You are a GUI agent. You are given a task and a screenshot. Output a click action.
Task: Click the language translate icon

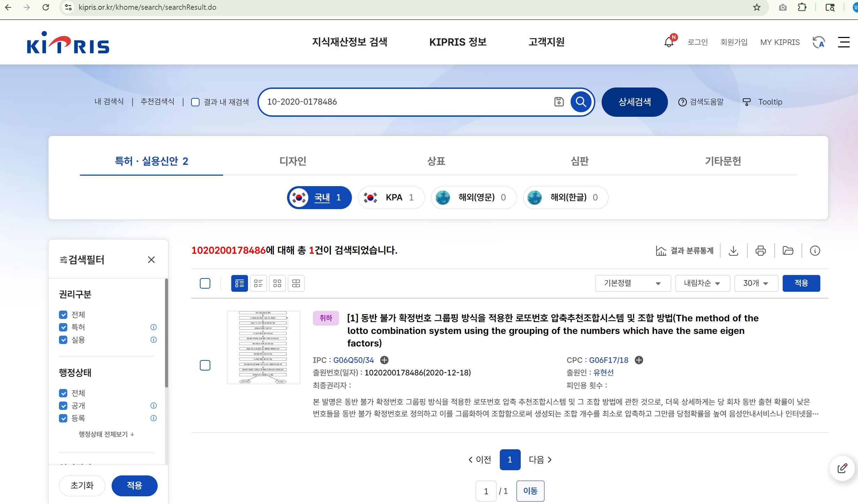pyautogui.click(x=819, y=42)
